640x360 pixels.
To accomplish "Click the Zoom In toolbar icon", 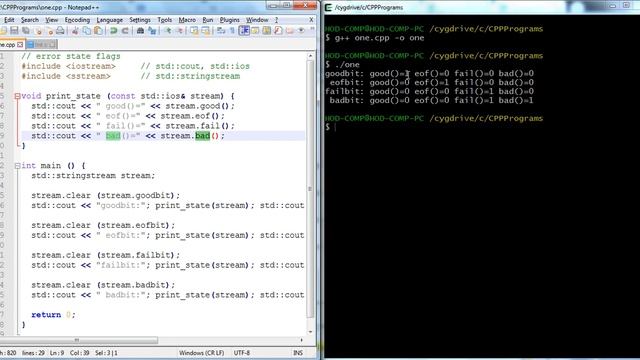I will tap(167, 31).
